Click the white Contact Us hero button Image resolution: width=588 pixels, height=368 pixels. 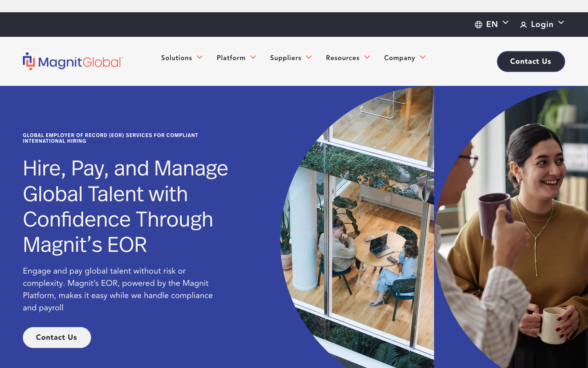click(x=57, y=337)
